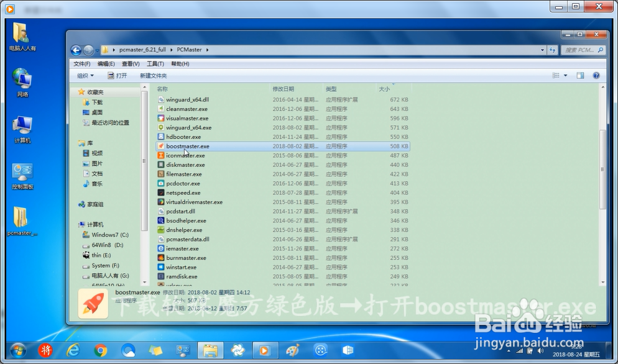Select 桌面 in the navigation pane
This screenshot has width=618, height=364.
pos(97,112)
